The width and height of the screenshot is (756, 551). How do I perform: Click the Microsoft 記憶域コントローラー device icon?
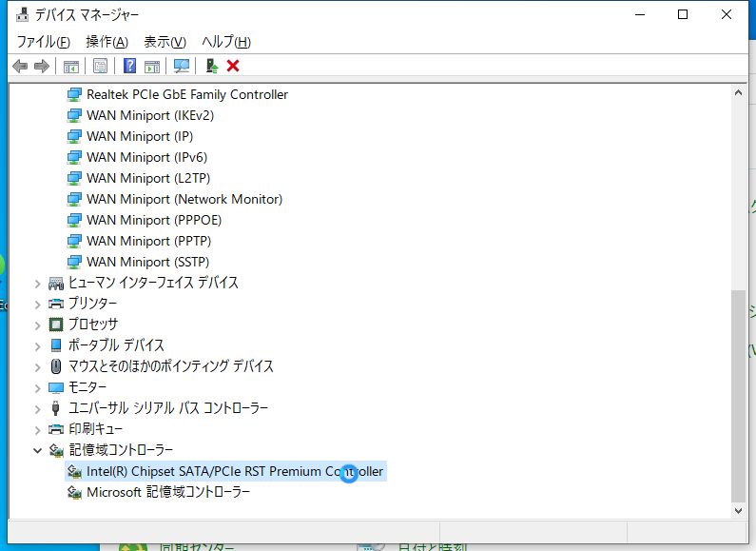coord(74,492)
